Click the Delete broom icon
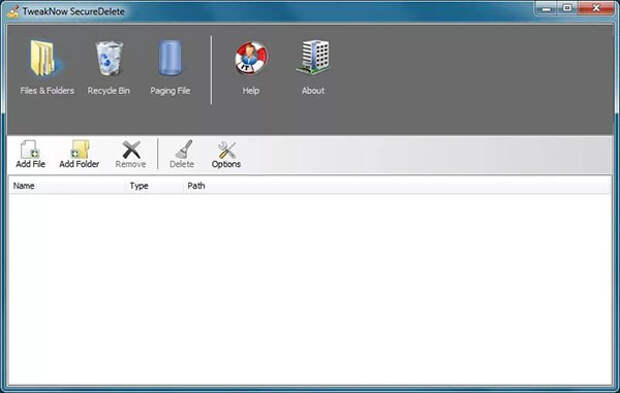This screenshot has width=620, height=393. [183, 149]
